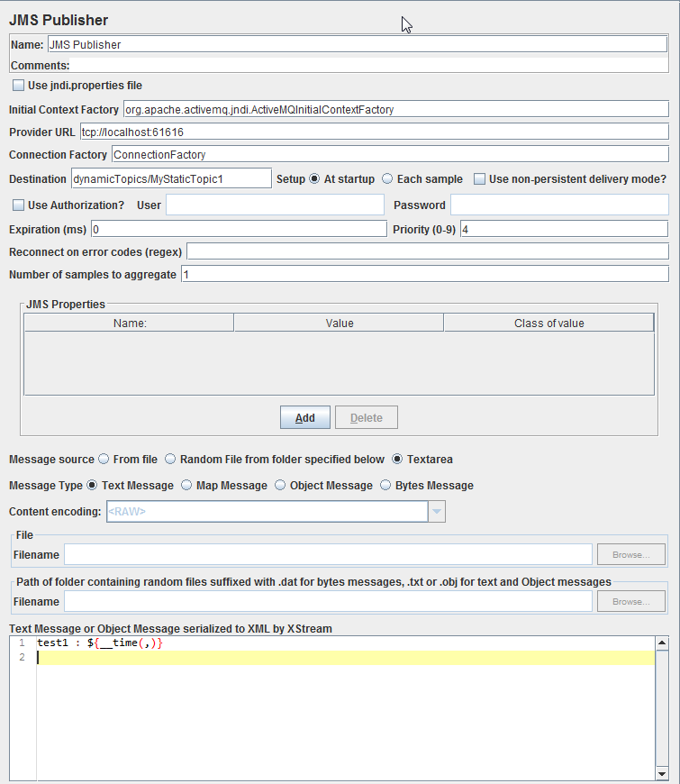680x784 pixels.
Task: Focus the Priority (0-9) field
Action: tap(564, 229)
